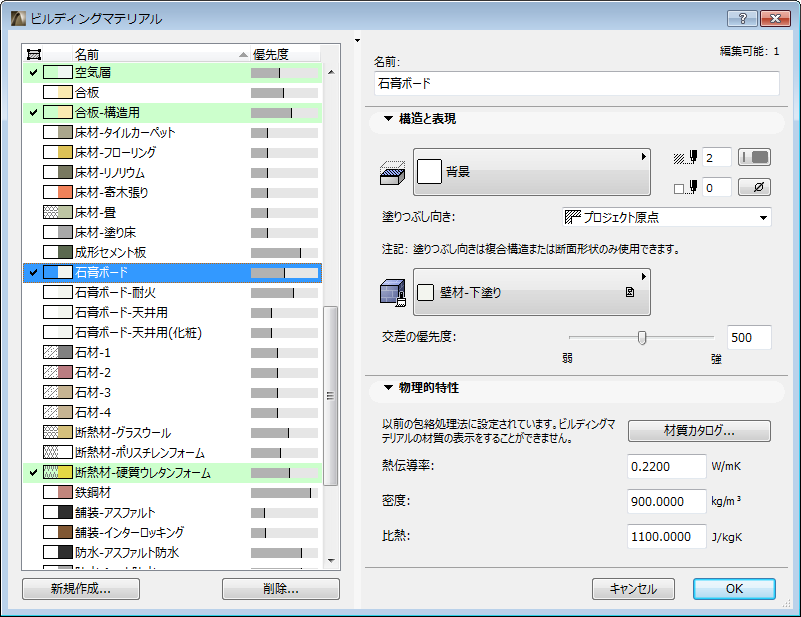Sort list by 優先度 column header
The height and width of the screenshot is (617, 801).
coord(285,54)
